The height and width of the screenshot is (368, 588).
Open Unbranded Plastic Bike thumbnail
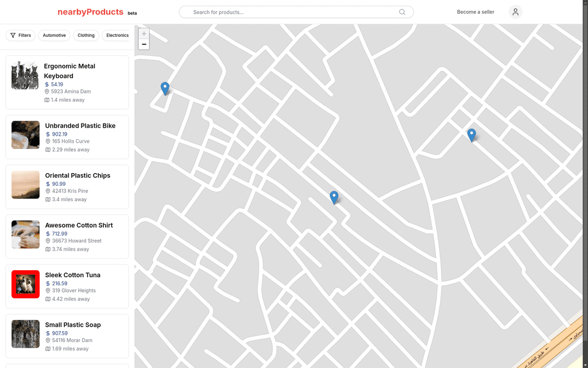tap(25, 135)
